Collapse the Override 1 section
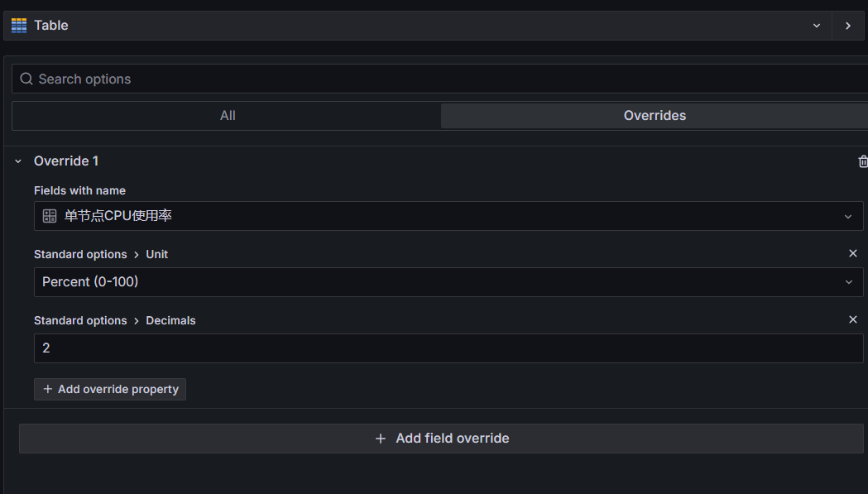This screenshot has height=494, width=868. point(18,161)
